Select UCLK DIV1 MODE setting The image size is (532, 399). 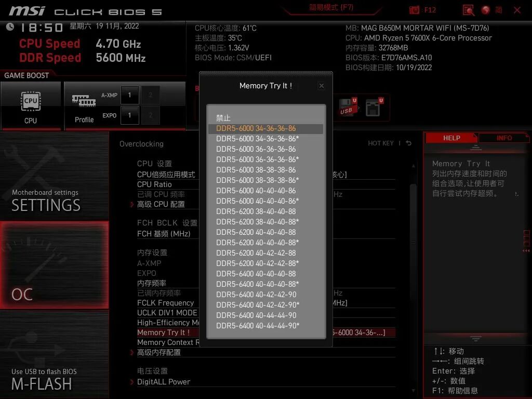pos(167,313)
